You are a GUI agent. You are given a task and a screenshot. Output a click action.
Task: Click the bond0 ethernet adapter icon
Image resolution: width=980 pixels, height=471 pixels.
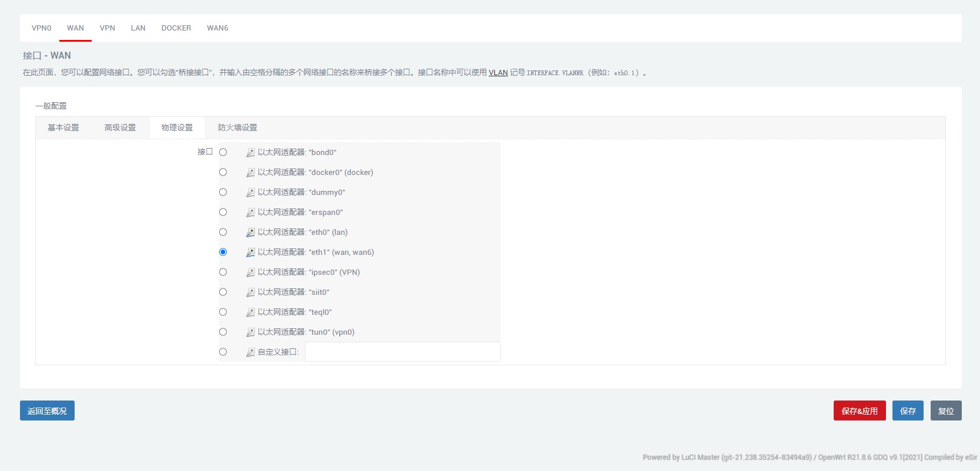(x=250, y=153)
